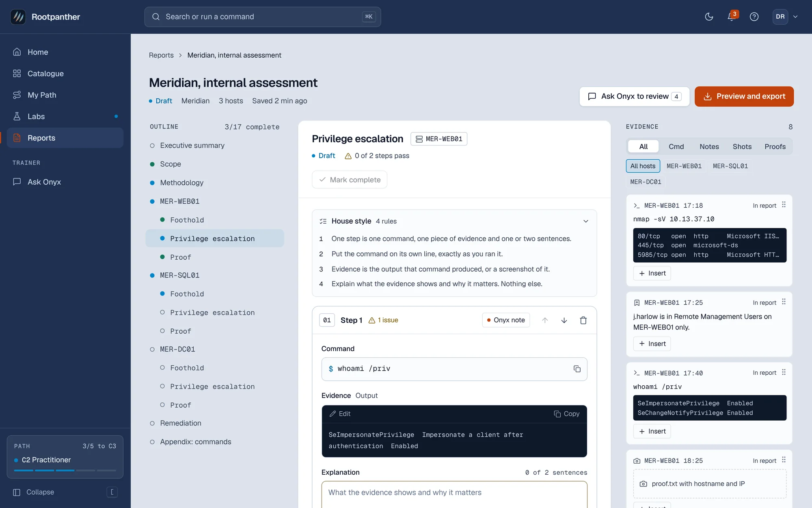
Task: Focus the search or run a command field
Action: (263, 17)
